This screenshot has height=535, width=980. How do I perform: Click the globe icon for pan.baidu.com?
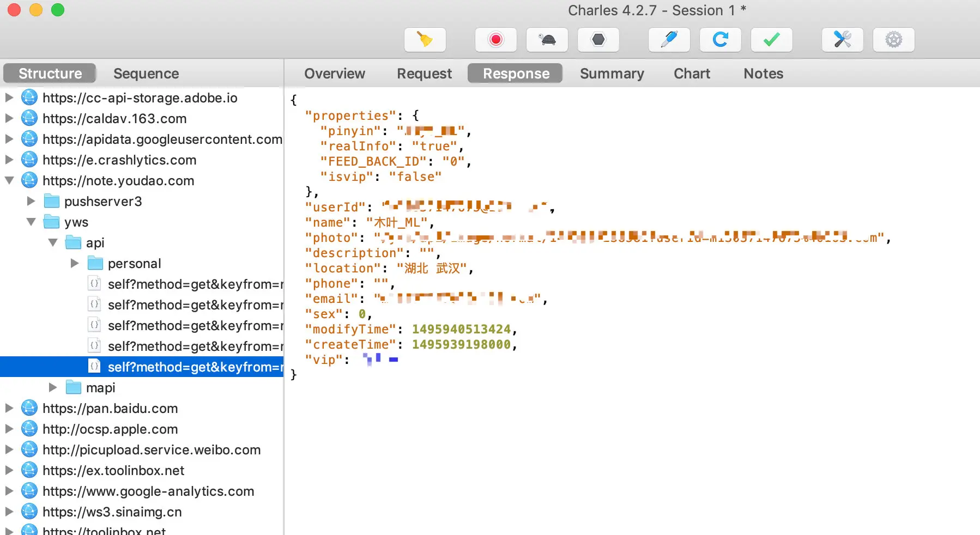tap(29, 409)
